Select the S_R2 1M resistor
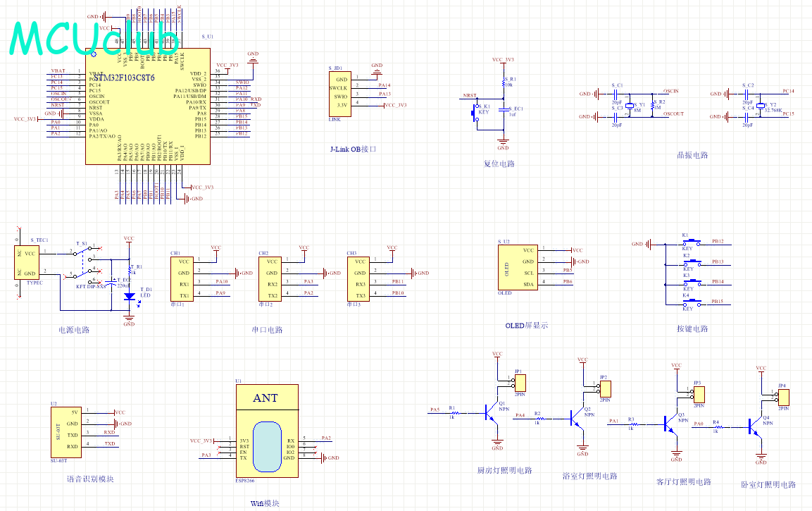The image size is (812, 511). point(653,105)
